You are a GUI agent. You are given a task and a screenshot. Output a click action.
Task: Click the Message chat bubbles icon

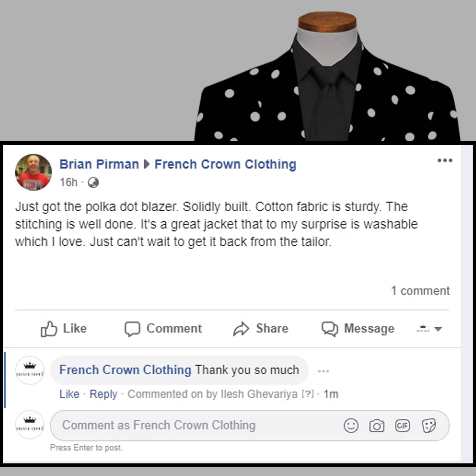point(330,329)
